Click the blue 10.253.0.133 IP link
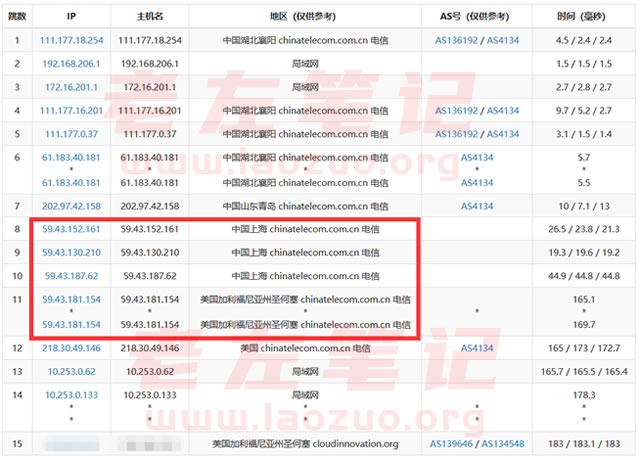640x461 pixels. (x=71, y=395)
